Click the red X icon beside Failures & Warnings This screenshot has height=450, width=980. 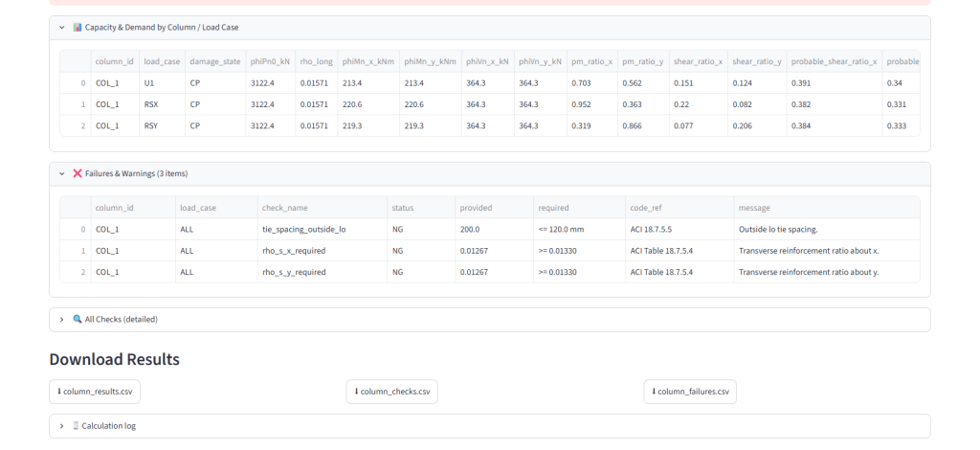[78, 173]
